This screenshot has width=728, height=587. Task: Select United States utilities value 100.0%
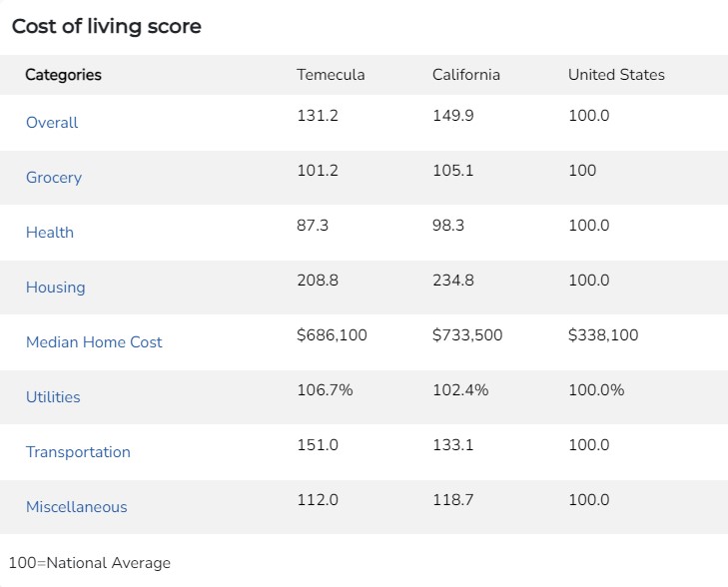pyautogui.click(x=596, y=389)
